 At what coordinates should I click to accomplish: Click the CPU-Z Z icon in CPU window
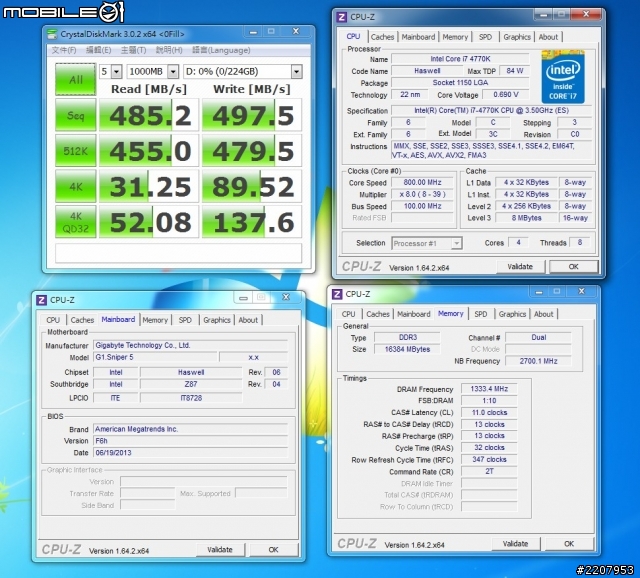click(x=341, y=17)
